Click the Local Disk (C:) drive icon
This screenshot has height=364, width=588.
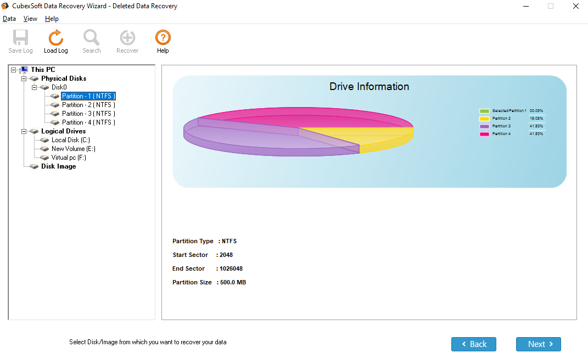click(44, 140)
